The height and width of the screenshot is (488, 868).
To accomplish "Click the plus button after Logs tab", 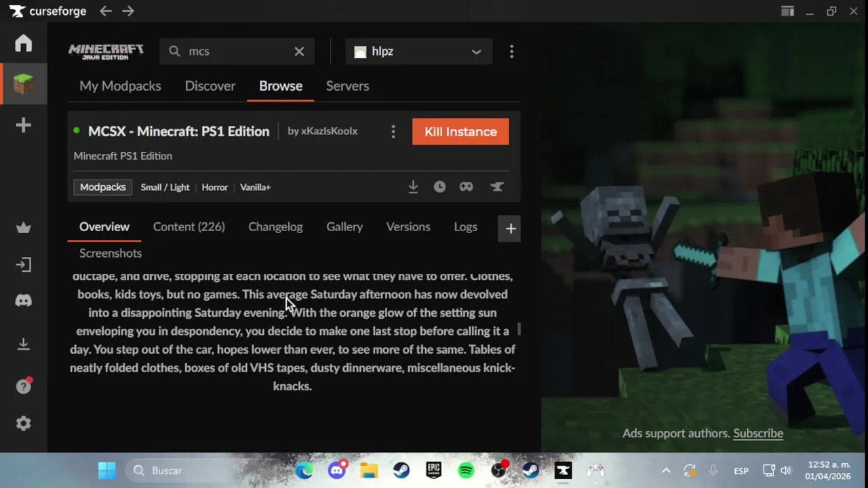I will [x=511, y=228].
